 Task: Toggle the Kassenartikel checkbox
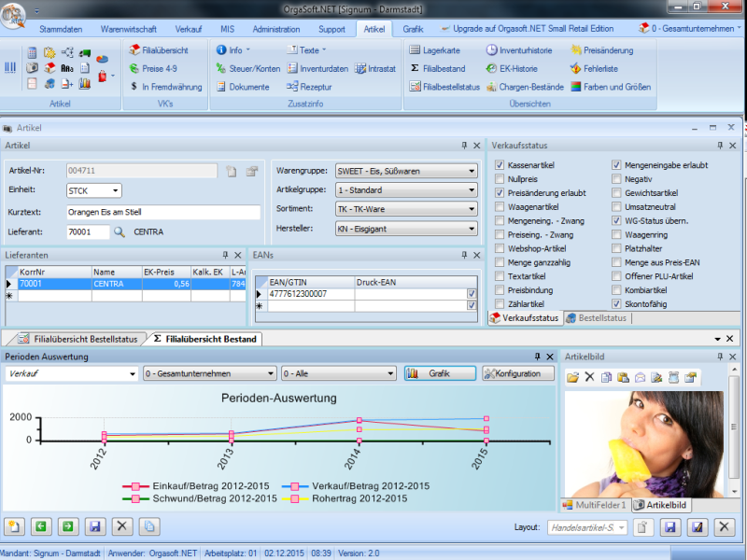[500, 165]
